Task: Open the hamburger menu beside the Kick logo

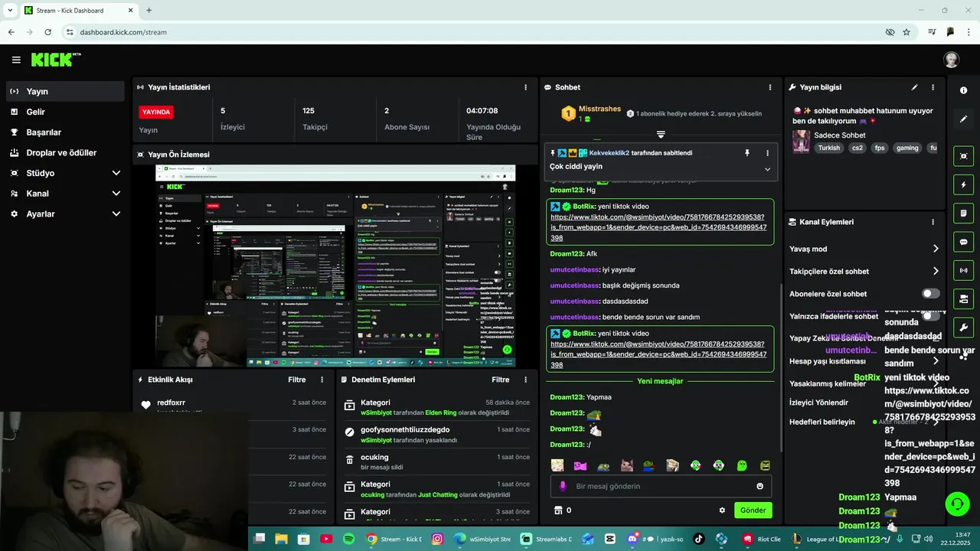Action: pyautogui.click(x=16, y=60)
